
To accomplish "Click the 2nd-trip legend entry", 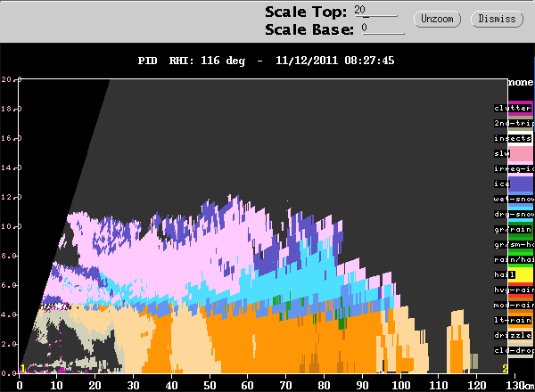I will (514, 123).
